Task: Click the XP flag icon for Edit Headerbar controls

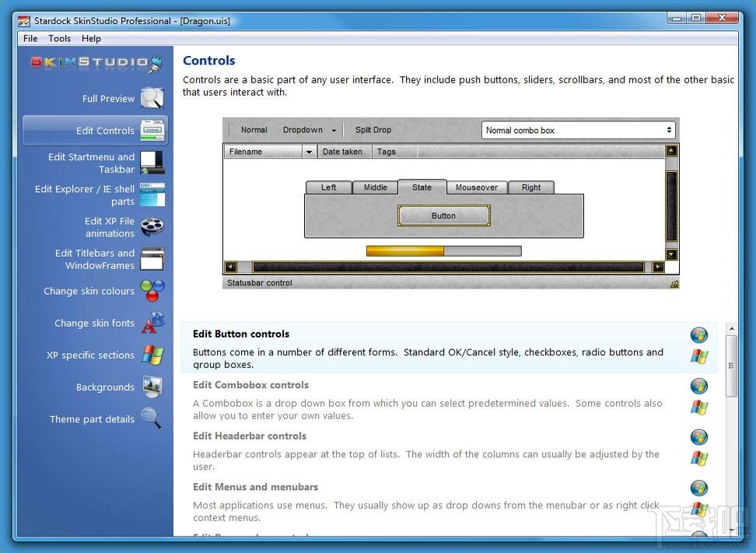Action: [x=699, y=459]
